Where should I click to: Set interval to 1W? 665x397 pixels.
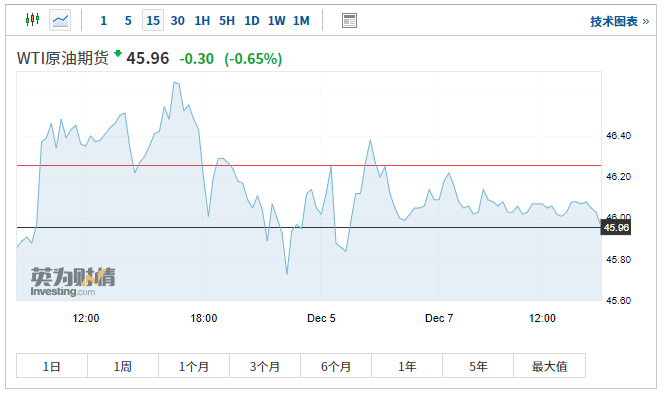[x=277, y=20]
